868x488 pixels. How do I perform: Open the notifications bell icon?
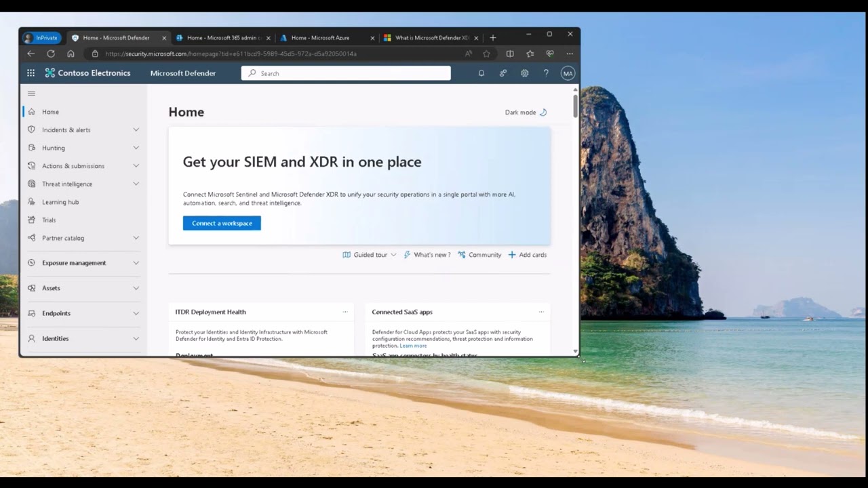(481, 73)
